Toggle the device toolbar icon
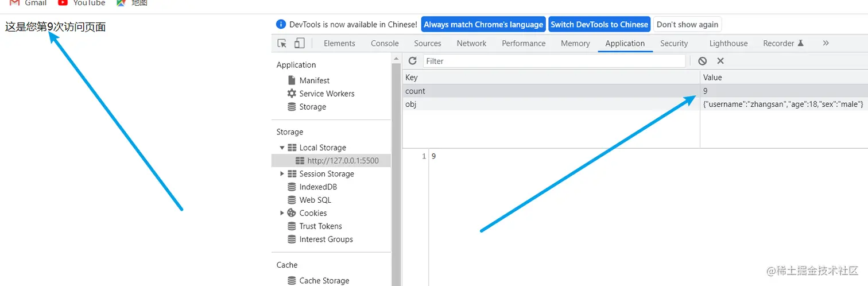 [x=299, y=44]
